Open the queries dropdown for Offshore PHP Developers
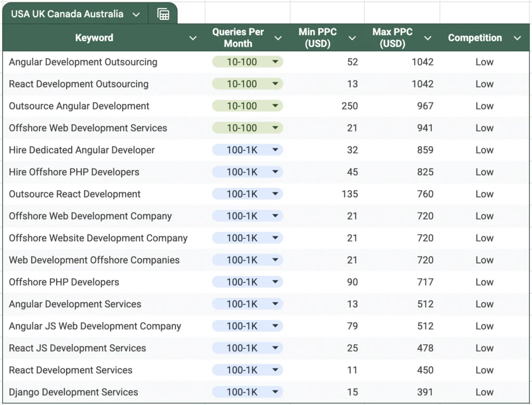The height and width of the screenshot is (405, 532). [x=275, y=281]
